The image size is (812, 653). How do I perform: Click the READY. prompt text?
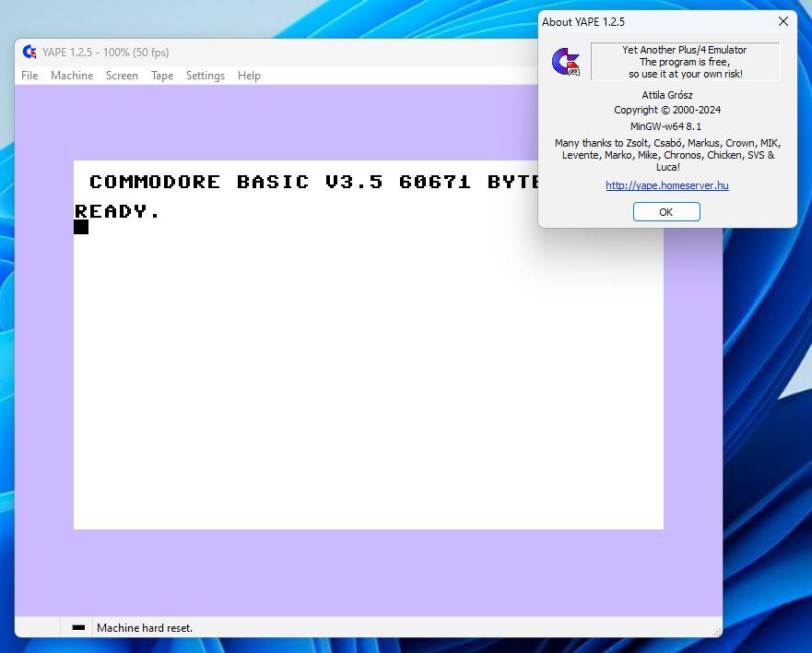point(117,211)
